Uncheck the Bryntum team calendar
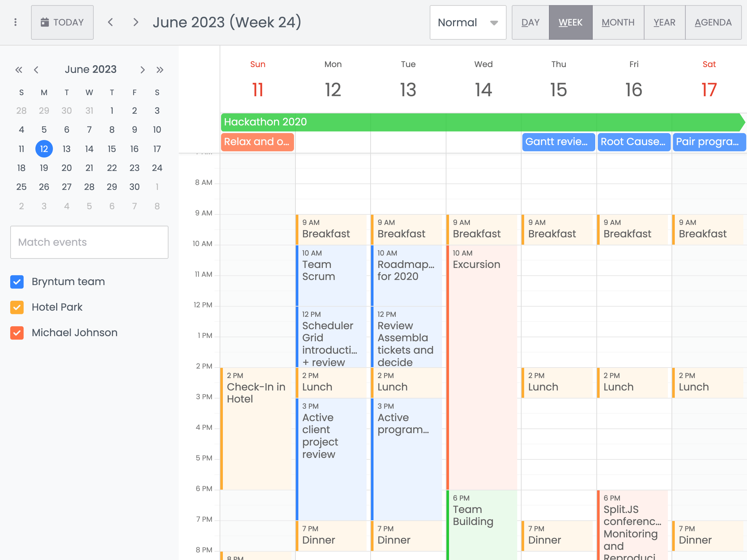This screenshot has width=747, height=560. click(x=17, y=281)
